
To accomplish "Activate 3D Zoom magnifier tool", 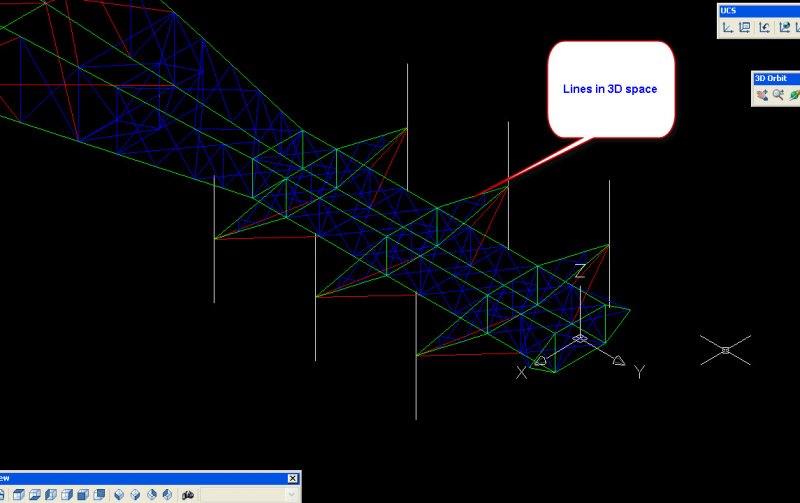I will click(778, 95).
